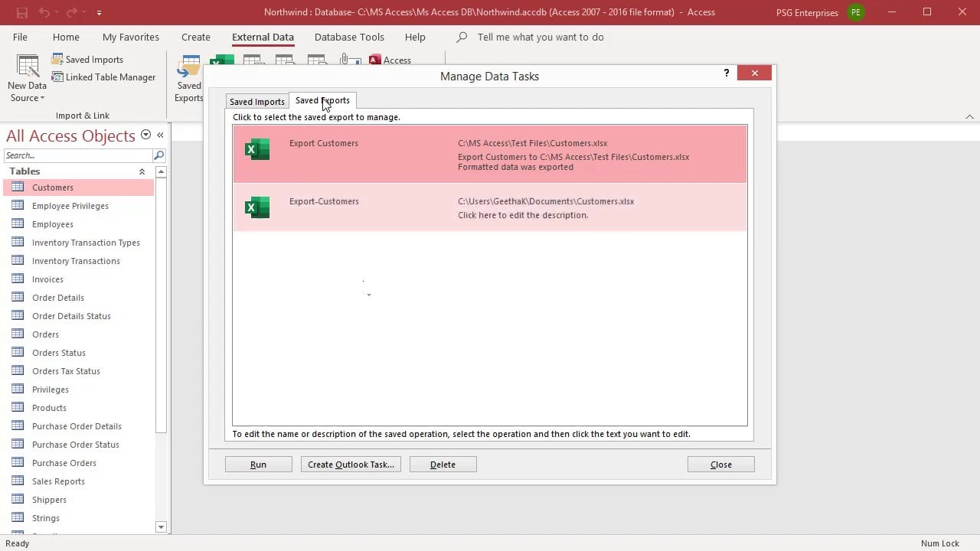
Task: Open the File tab
Action: [x=20, y=37]
